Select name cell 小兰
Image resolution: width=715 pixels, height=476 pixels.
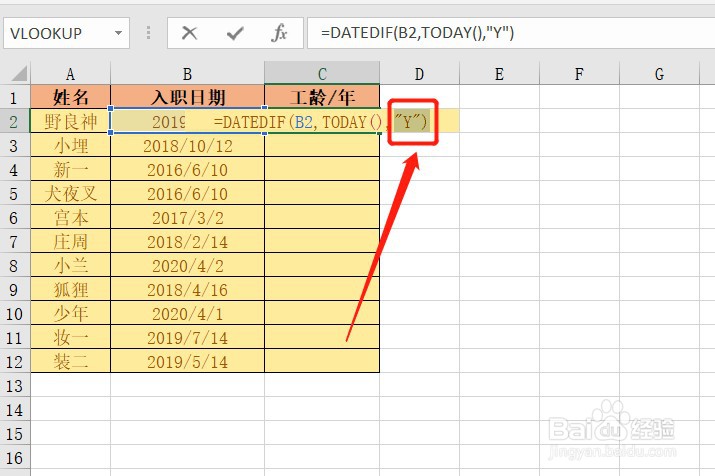coord(70,266)
